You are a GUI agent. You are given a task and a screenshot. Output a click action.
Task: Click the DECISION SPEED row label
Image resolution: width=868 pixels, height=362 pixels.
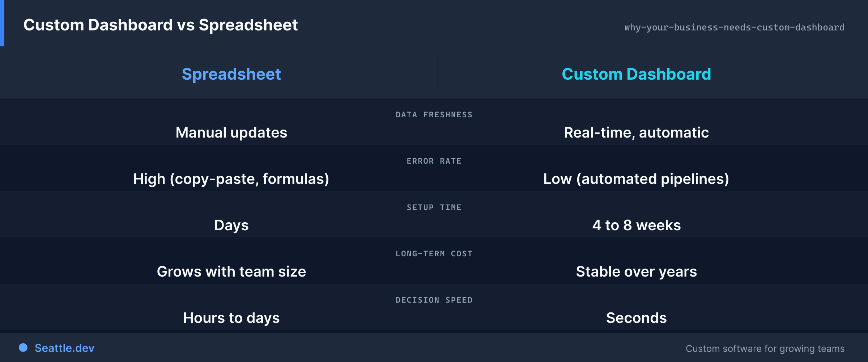tap(434, 300)
